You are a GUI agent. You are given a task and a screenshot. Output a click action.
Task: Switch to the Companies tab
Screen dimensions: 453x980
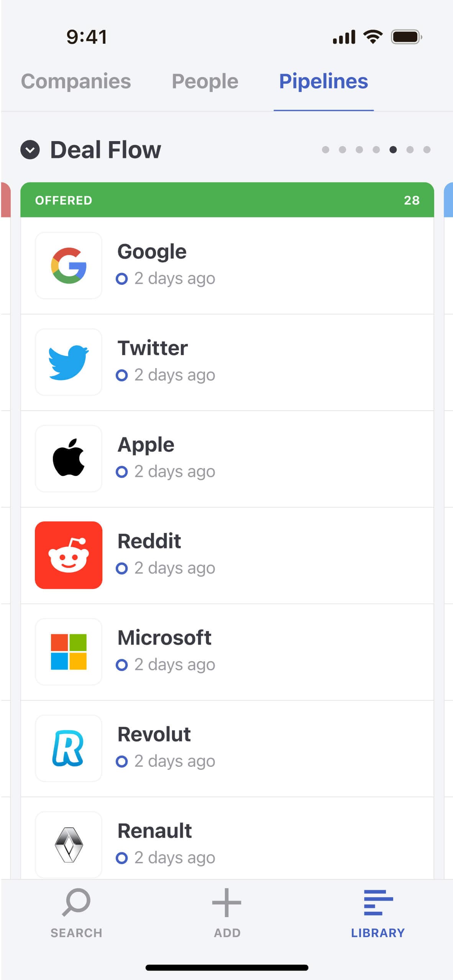tap(76, 81)
